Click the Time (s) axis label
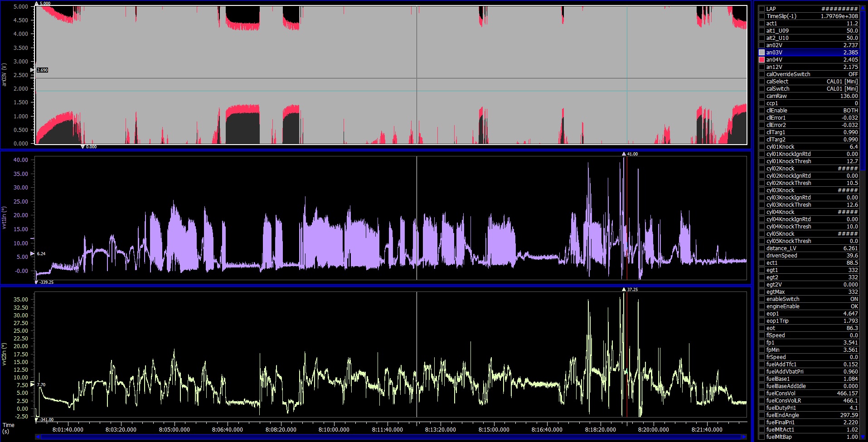 pyautogui.click(x=8, y=428)
